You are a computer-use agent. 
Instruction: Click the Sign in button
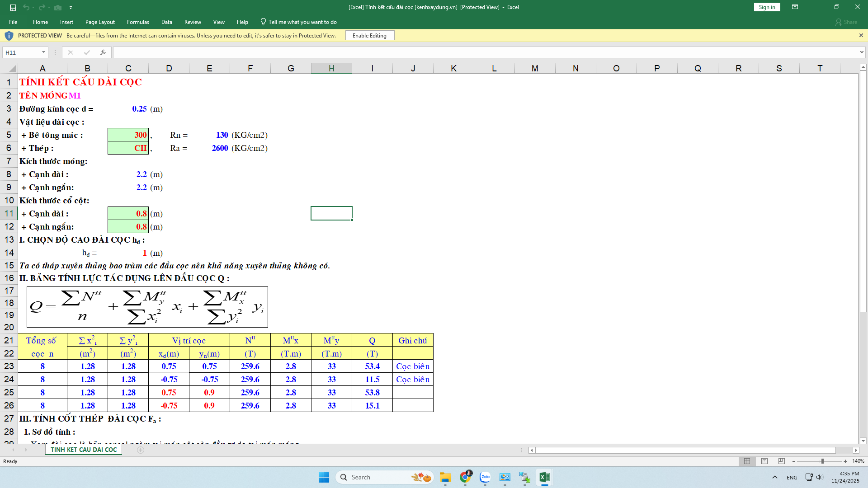pyautogui.click(x=767, y=7)
